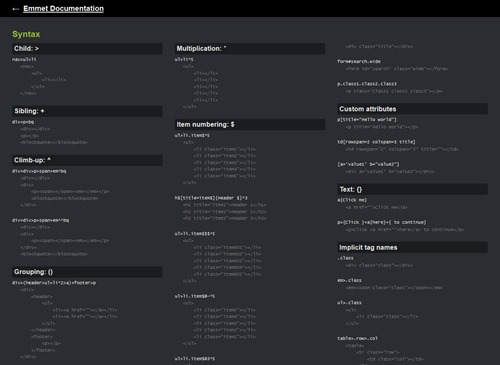500x365 pixels.
Task: Select the "Text: {}" section header
Action: click(x=413, y=189)
